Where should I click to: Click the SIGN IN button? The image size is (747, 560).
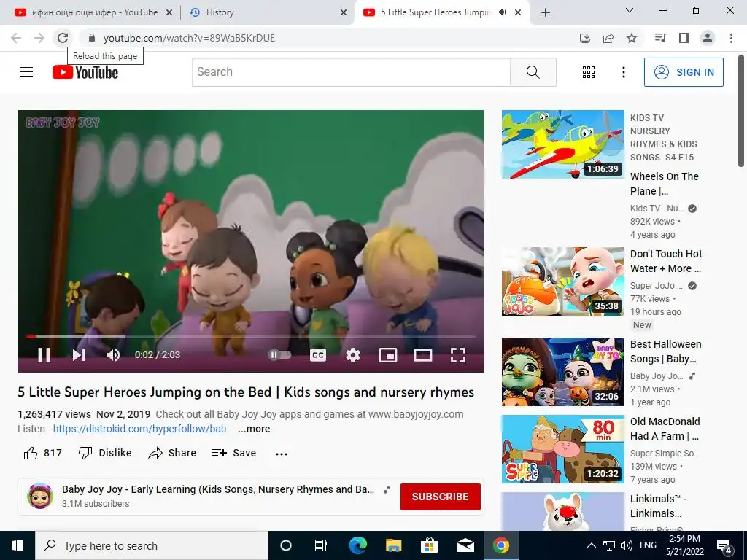point(684,72)
